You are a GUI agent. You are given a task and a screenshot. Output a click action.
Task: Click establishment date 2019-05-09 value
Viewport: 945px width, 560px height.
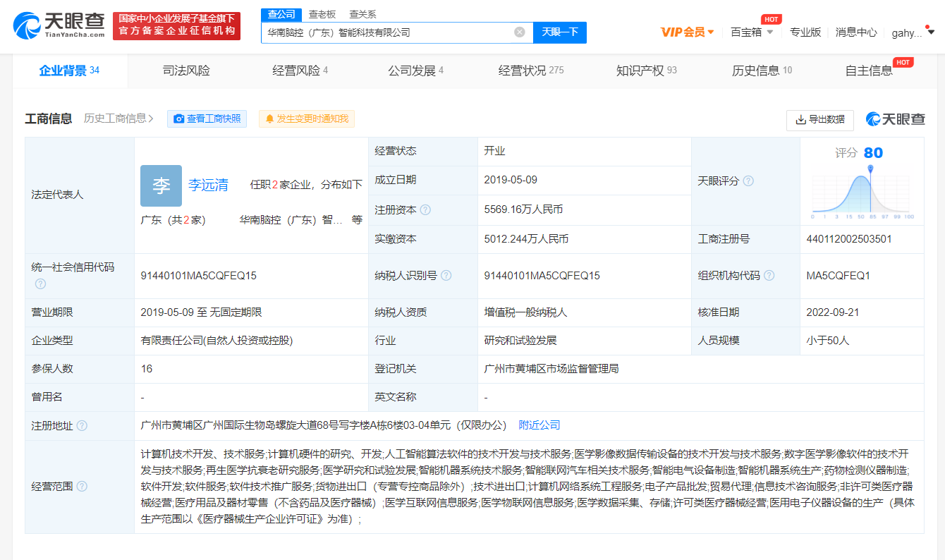coord(511,180)
